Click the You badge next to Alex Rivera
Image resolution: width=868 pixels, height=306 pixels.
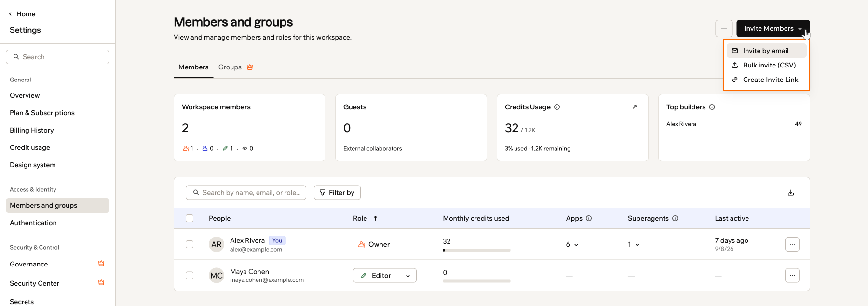click(277, 240)
